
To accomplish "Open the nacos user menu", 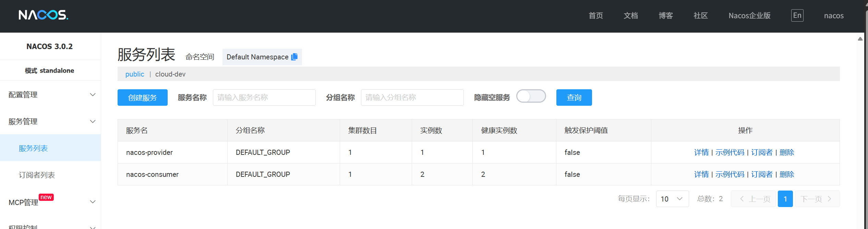I will pos(834,16).
